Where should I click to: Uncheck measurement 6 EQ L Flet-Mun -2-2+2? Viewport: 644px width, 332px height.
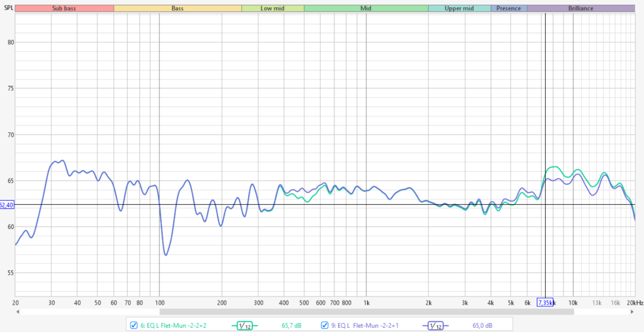(x=134, y=326)
